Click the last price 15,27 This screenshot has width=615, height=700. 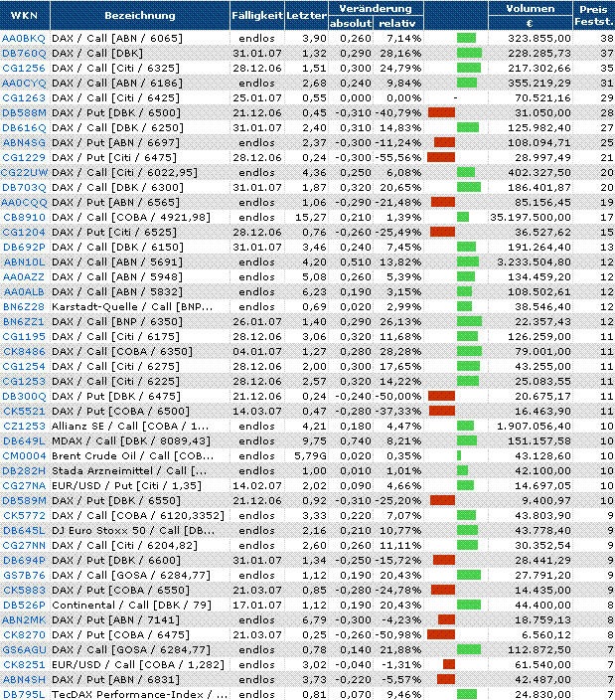[x=311, y=218]
